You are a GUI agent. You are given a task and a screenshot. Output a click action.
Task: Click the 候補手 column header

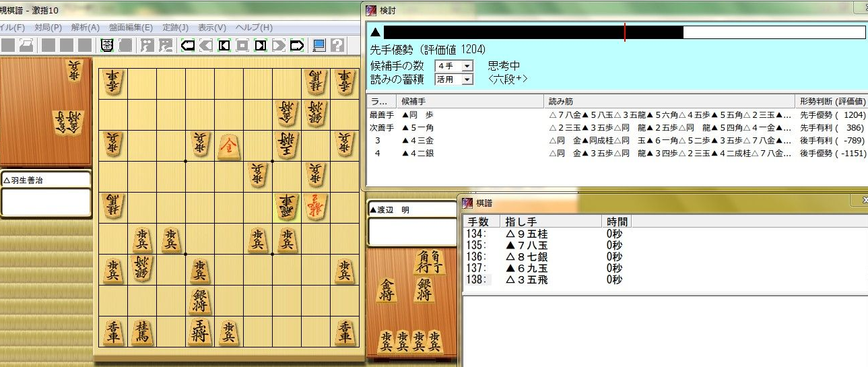tap(469, 101)
